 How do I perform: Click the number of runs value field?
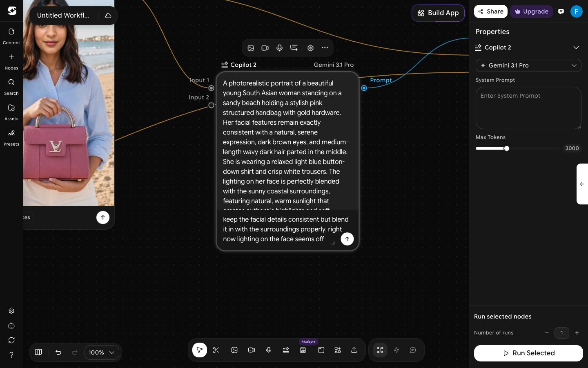click(562, 333)
